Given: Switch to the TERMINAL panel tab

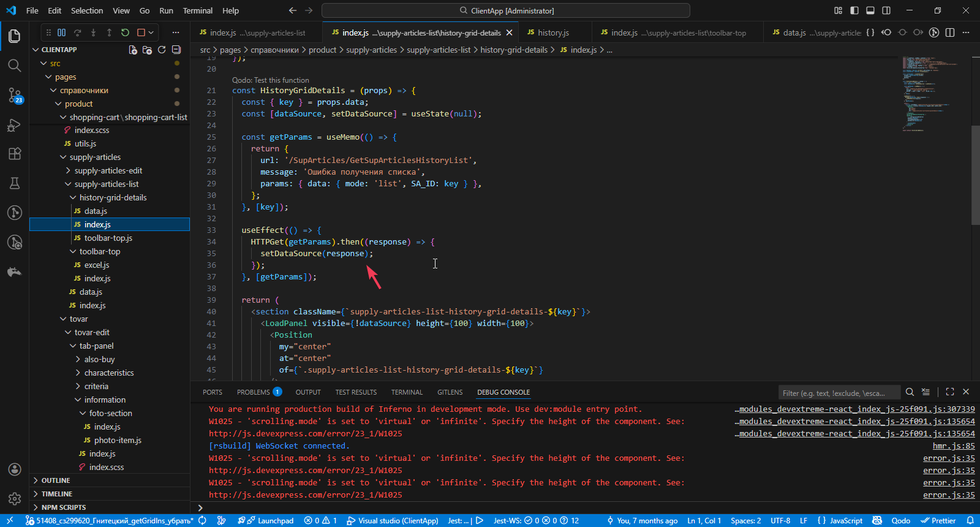Looking at the screenshot, I should (407, 392).
